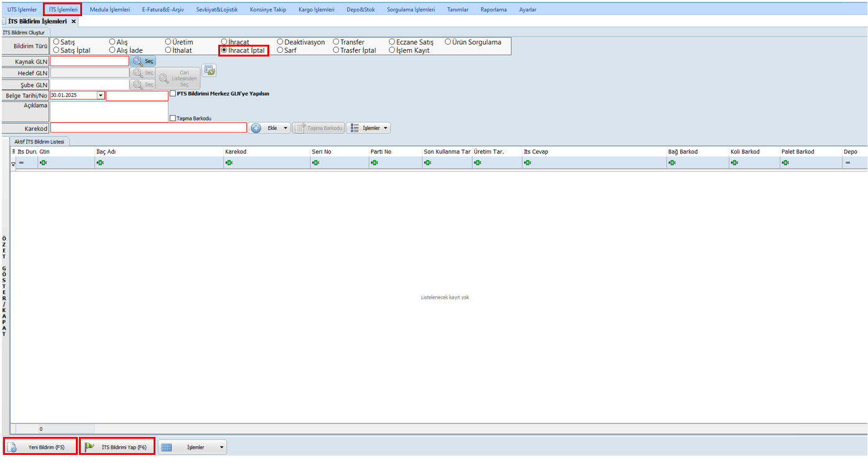Click the filter icon in Gtin column

click(x=43, y=163)
